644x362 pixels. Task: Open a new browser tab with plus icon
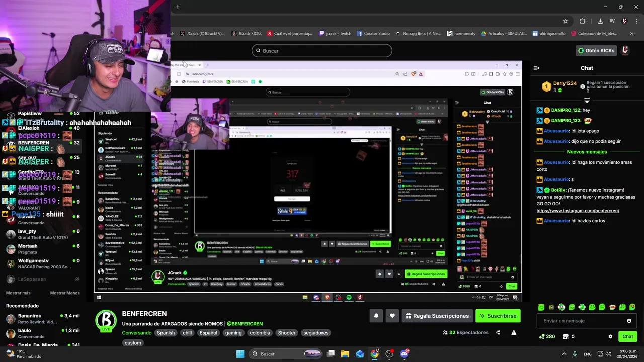pyautogui.click(x=178, y=7)
